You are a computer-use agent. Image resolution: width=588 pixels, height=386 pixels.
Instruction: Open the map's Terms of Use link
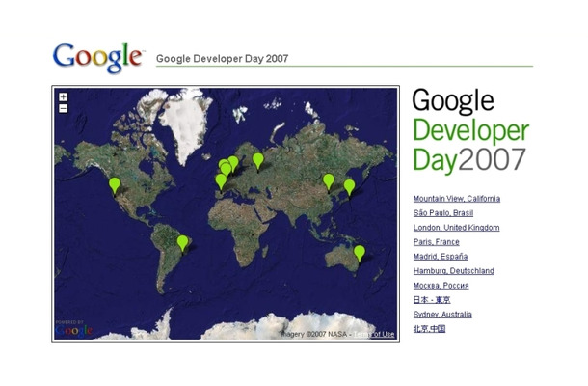click(374, 334)
